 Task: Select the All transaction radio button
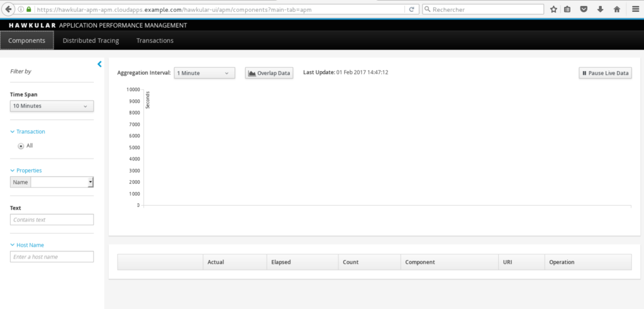click(x=21, y=146)
